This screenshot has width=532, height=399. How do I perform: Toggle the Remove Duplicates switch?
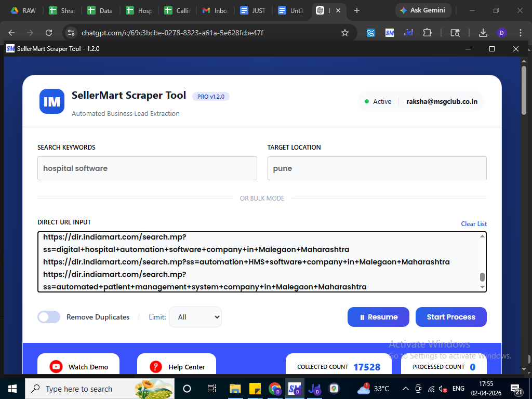click(49, 317)
